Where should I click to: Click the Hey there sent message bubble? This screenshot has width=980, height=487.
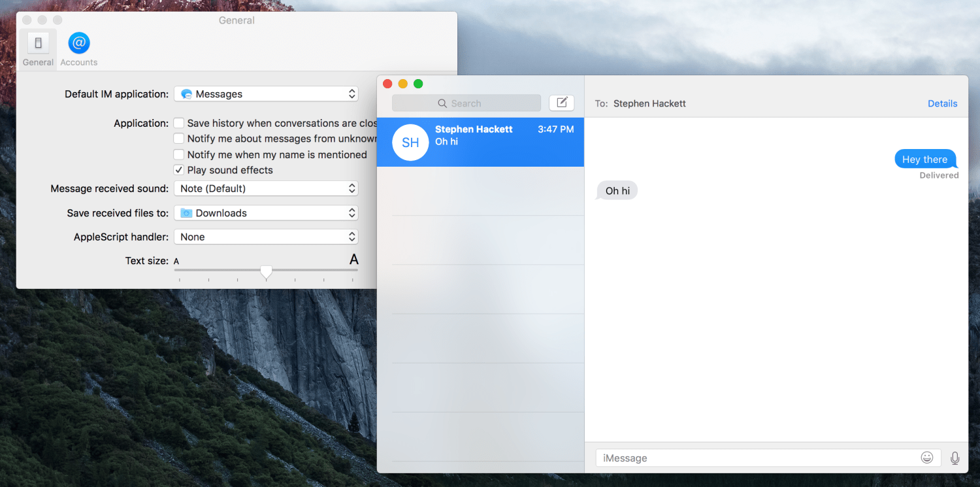pyautogui.click(x=925, y=159)
